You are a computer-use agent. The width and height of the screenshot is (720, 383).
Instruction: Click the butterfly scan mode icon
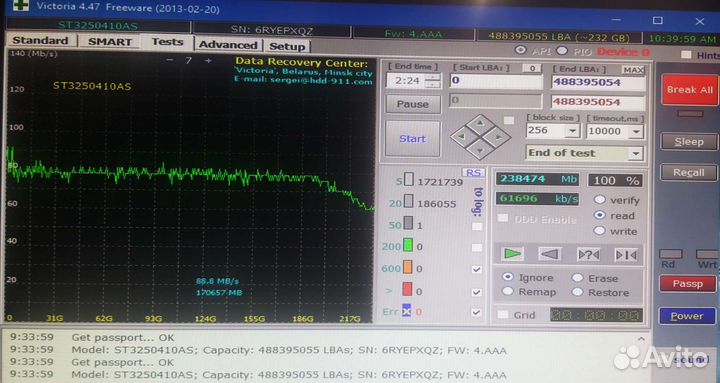[x=626, y=255]
